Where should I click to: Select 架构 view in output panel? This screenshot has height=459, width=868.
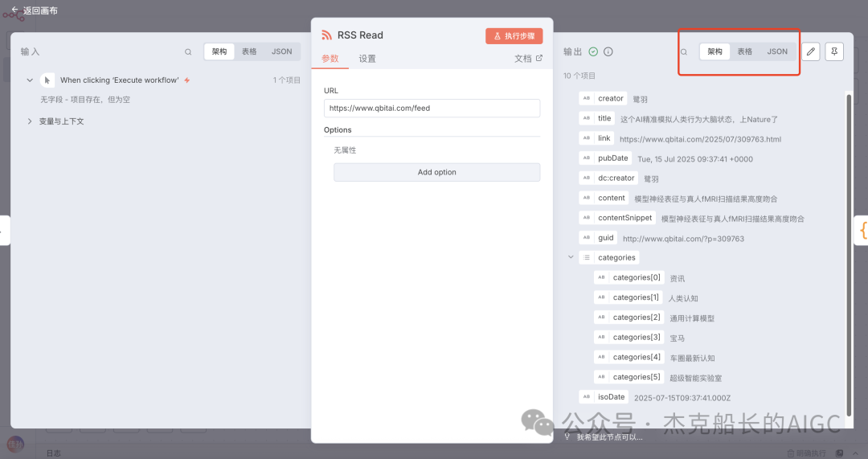pyautogui.click(x=714, y=51)
